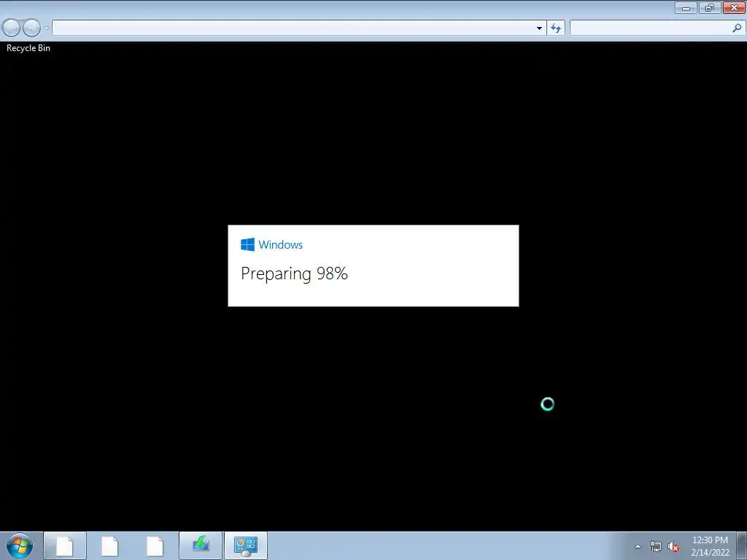The width and height of the screenshot is (747, 560).
Task: Open the recent pages dropdown beside Forward
Action: (x=46, y=28)
